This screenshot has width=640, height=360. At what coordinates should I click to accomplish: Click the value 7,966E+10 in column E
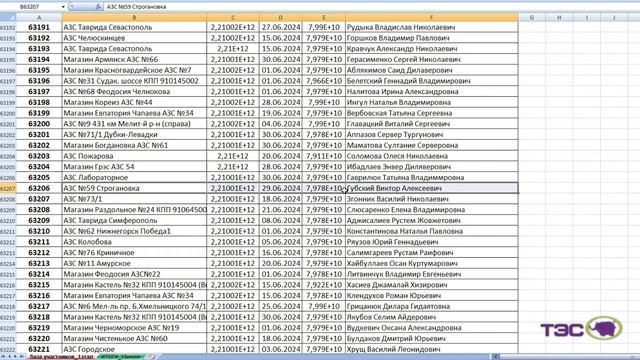[324, 81]
